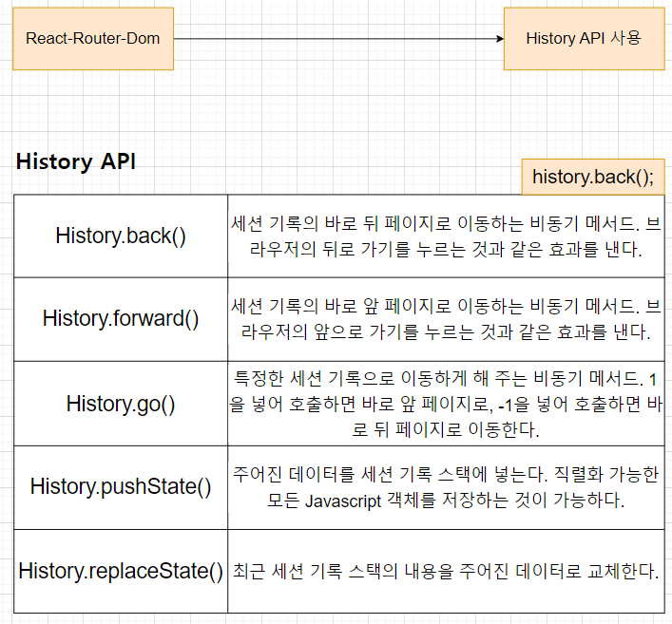This screenshot has width=672, height=624.
Task: Click the History.back() table cell
Action: [x=121, y=236]
